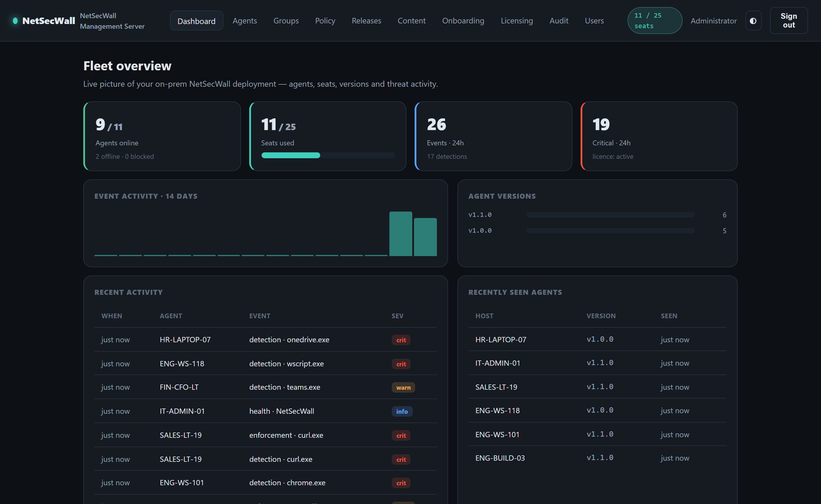Open the Audit log page

(559, 21)
